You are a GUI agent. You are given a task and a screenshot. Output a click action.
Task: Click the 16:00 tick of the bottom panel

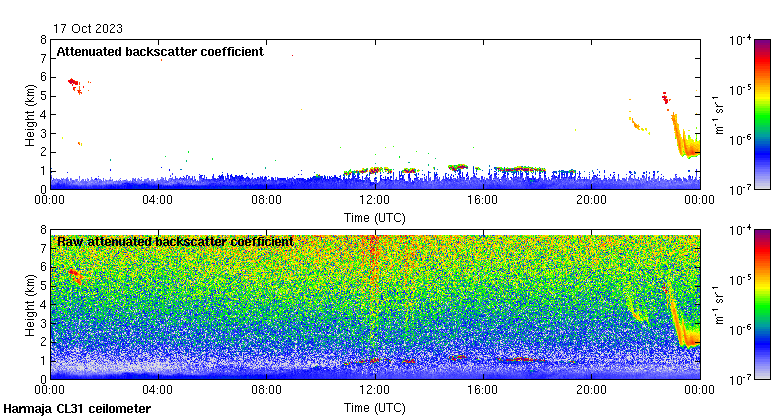483,390
